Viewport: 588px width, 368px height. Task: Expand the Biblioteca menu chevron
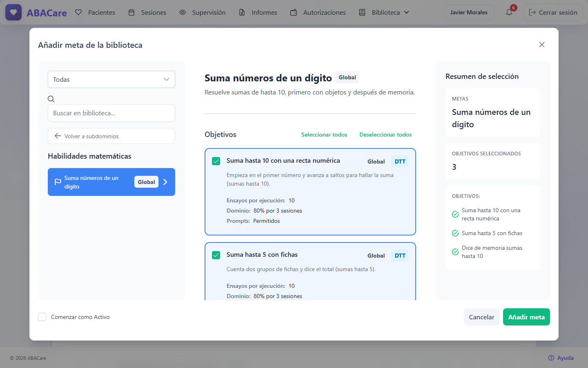pyautogui.click(x=407, y=12)
